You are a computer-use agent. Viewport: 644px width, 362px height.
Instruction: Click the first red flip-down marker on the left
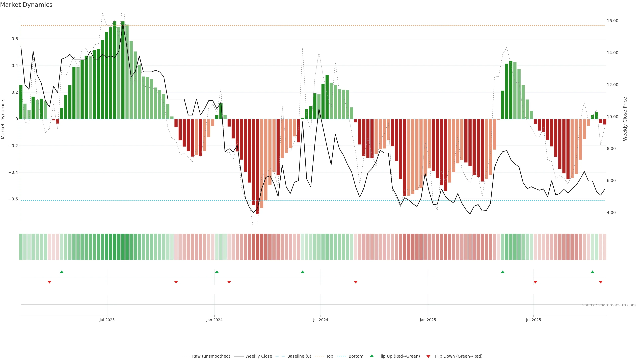(49, 282)
